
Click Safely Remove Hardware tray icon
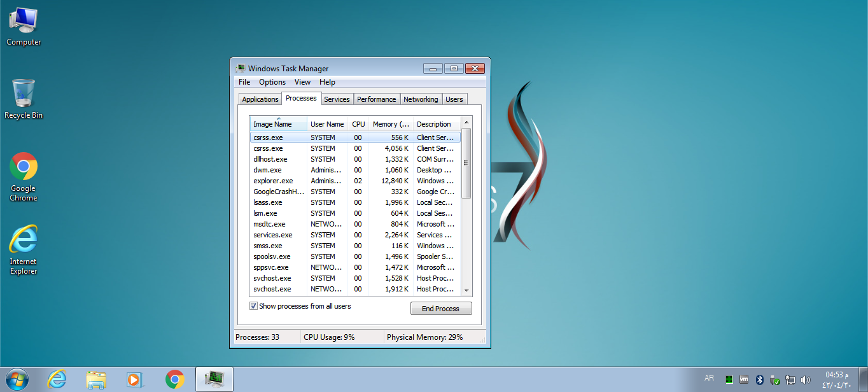click(x=774, y=379)
